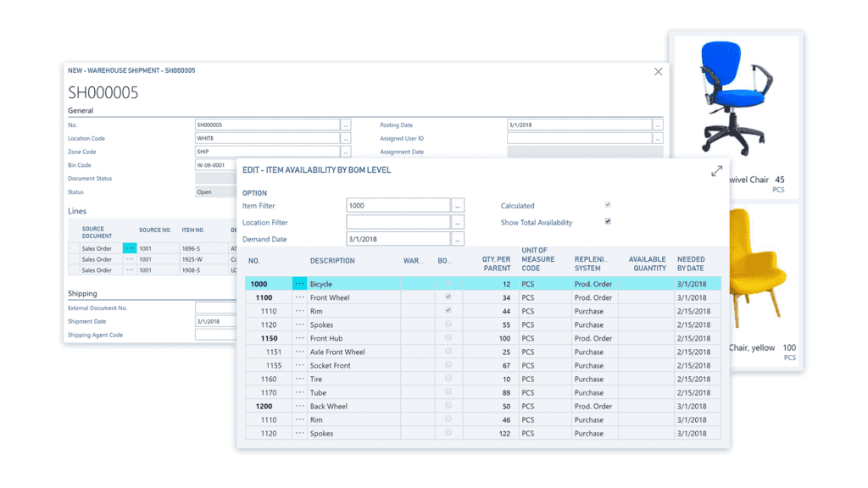Open Location Code lookup in Warehouse Shipment
The image size is (868, 488).
pyautogui.click(x=346, y=138)
